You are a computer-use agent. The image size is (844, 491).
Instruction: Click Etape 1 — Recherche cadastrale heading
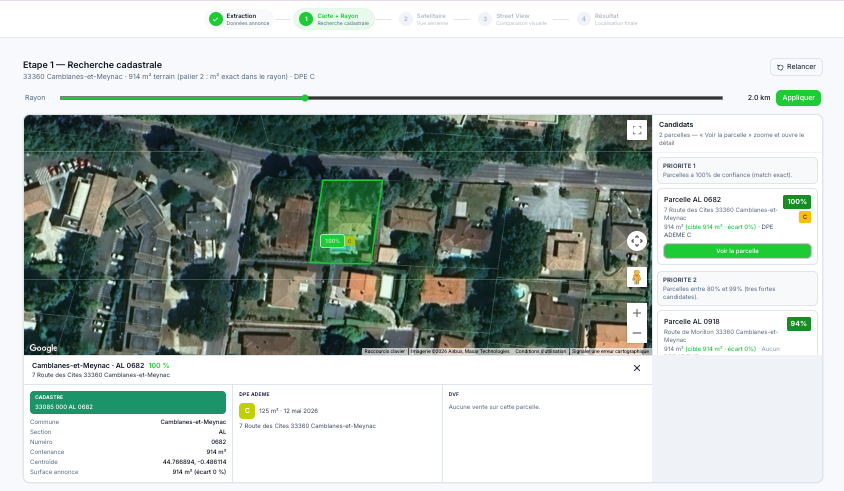pyautogui.click(x=93, y=65)
